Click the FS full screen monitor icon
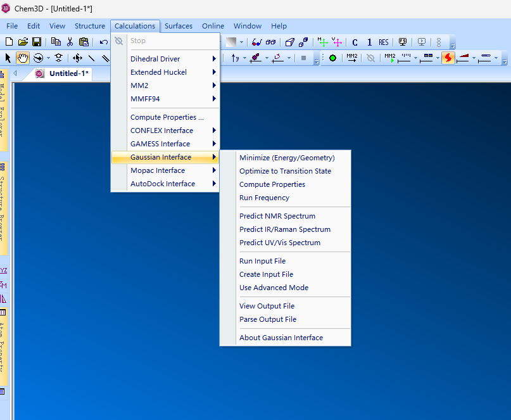Viewport: 511px width, 420px height. [403, 42]
